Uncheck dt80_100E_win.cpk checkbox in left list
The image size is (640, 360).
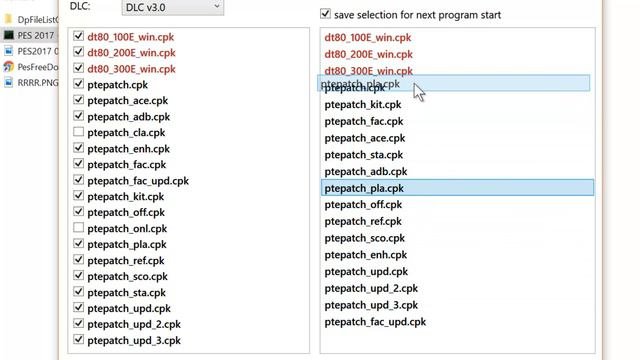pos(78,36)
